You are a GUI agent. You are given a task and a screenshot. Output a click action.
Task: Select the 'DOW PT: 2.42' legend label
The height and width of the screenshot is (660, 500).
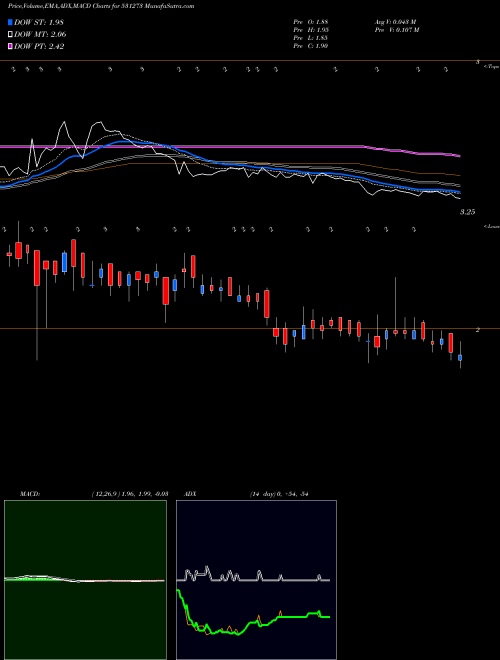pyautogui.click(x=39, y=47)
